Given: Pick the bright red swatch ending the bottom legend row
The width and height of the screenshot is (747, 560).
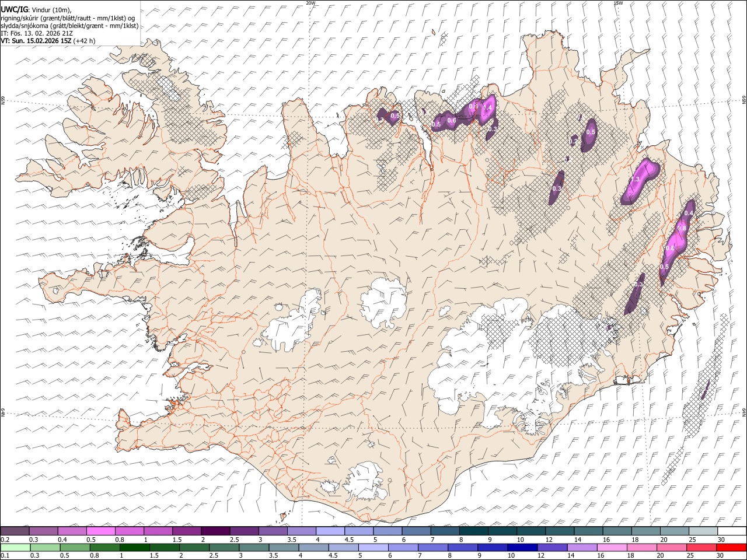Looking at the screenshot, I should [x=731, y=547].
